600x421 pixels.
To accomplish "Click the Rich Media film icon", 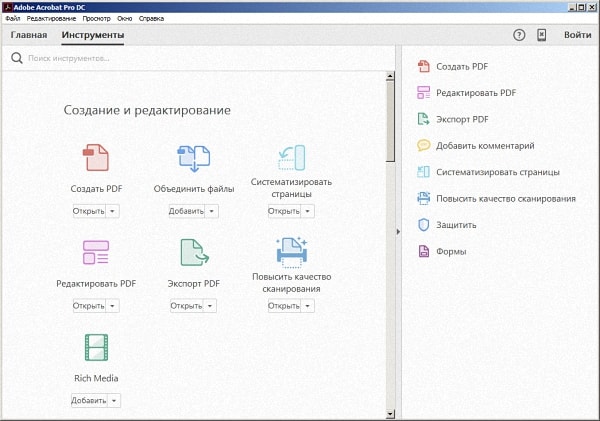I will 96,348.
